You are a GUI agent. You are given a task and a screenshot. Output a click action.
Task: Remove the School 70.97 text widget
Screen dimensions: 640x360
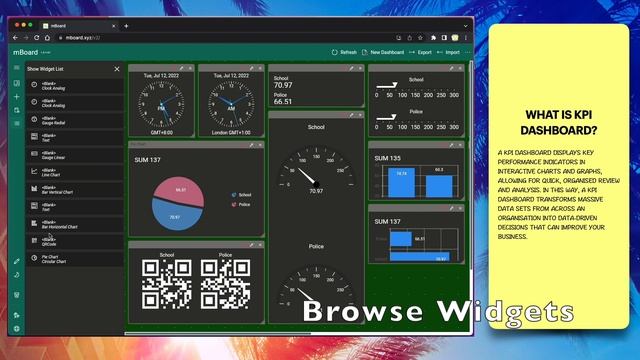tap(360, 68)
